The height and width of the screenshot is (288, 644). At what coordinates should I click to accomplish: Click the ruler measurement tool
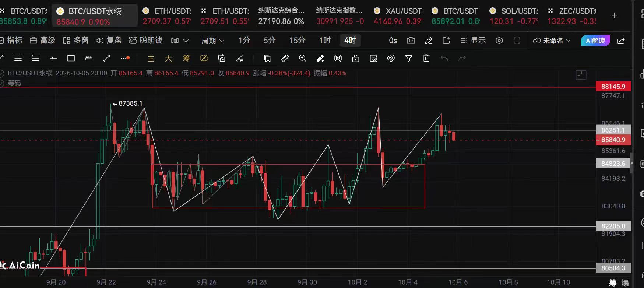click(x=285, y=58)
